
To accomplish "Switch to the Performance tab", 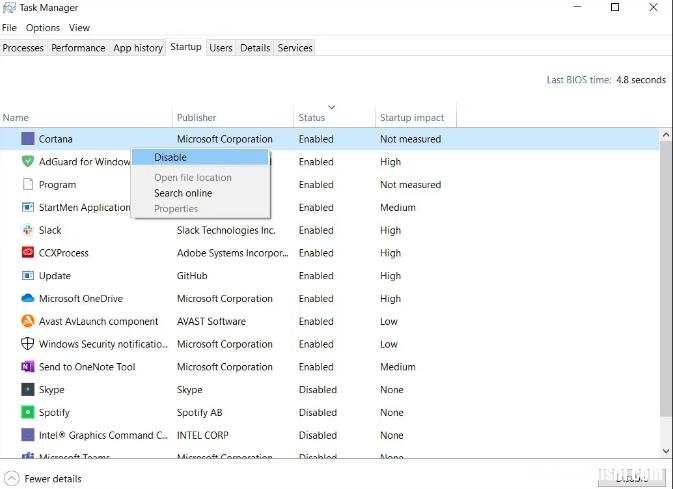I will pyautogui.click(x=78, y=48).
